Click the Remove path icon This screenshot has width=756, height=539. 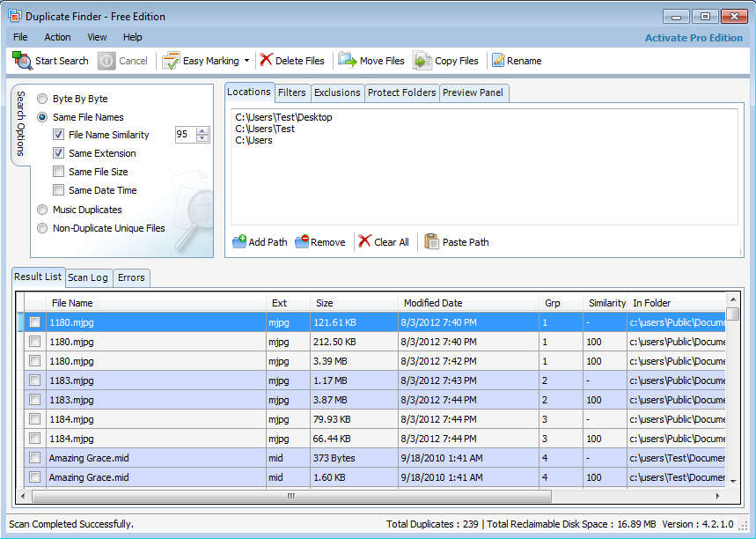coord(302,241)
